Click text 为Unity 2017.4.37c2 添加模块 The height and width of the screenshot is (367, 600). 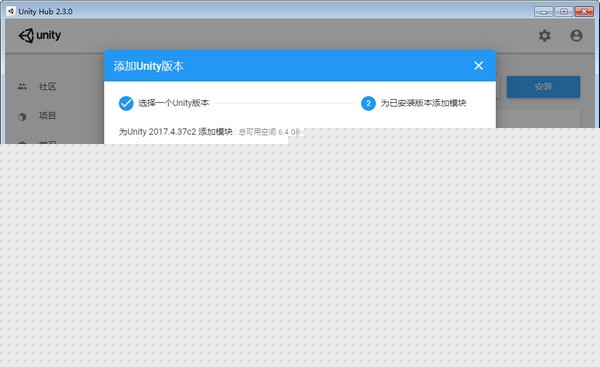[176, 132]
